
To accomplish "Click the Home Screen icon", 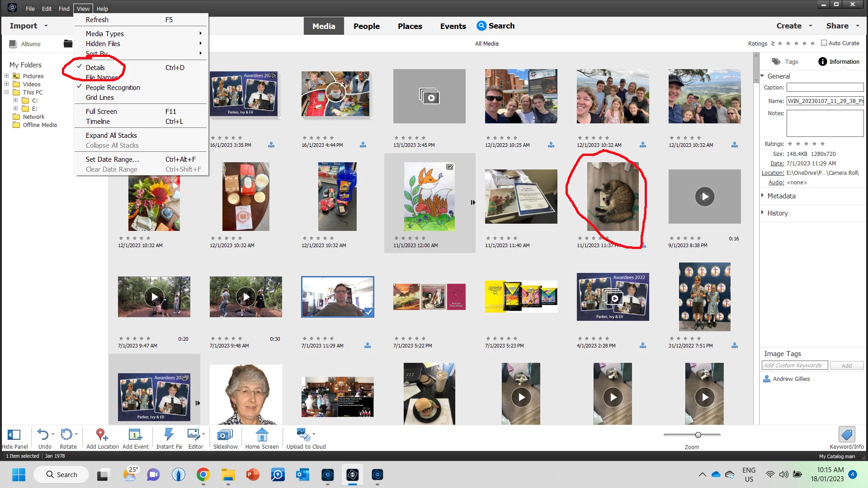I will point(262,435).
